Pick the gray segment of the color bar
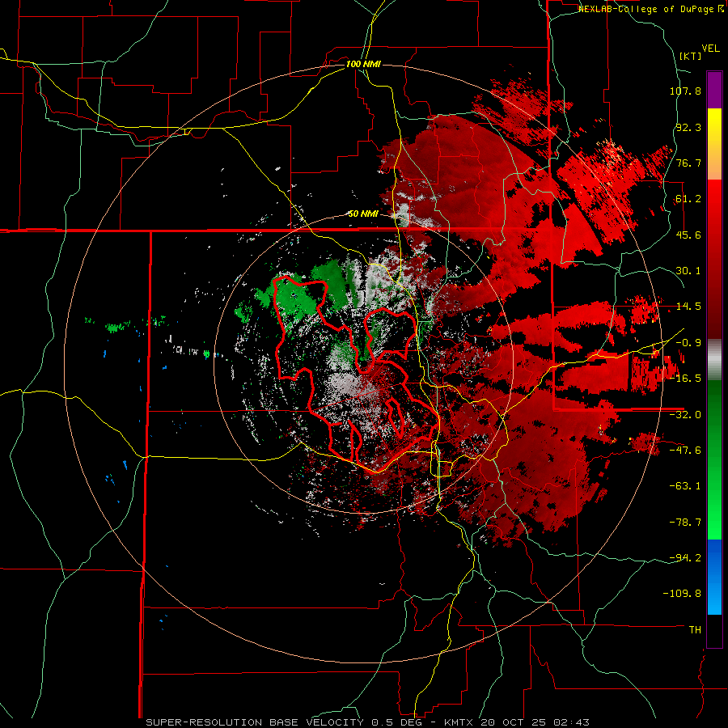 (714, 360)
